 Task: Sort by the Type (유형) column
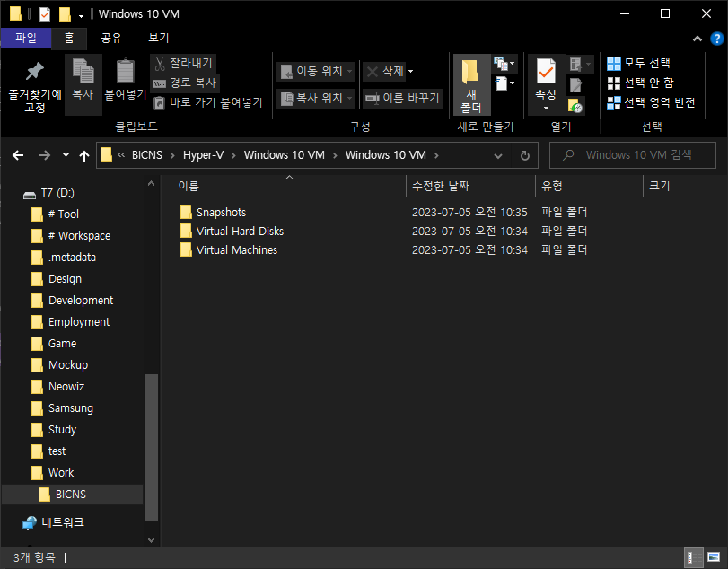589,186
